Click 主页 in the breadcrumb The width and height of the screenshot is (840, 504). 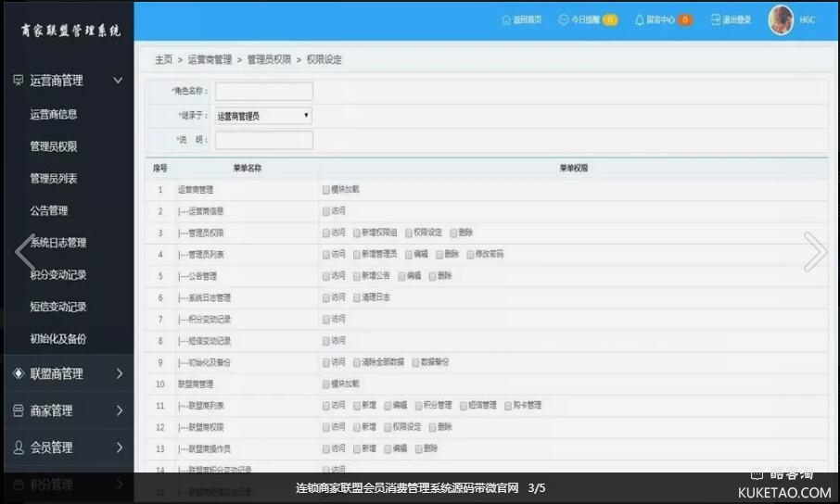click(x=163, y=59)
